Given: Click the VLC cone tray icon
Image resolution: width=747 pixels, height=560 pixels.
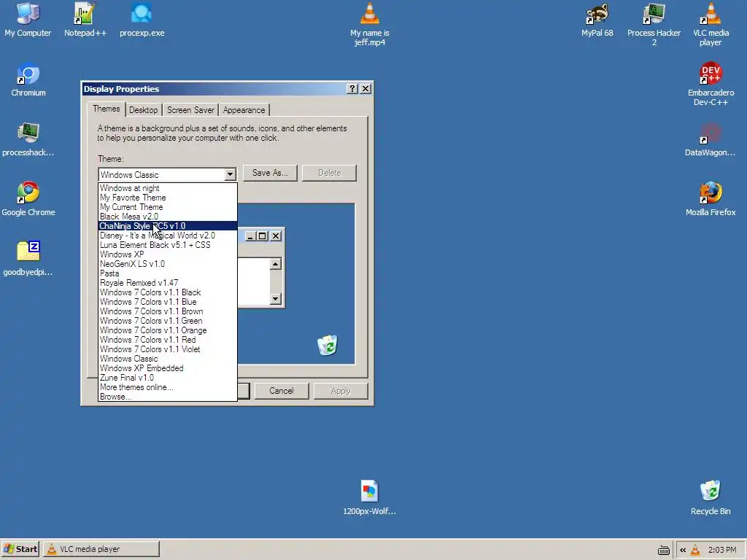Looking at the screenshot, I should tap(695, 550).
